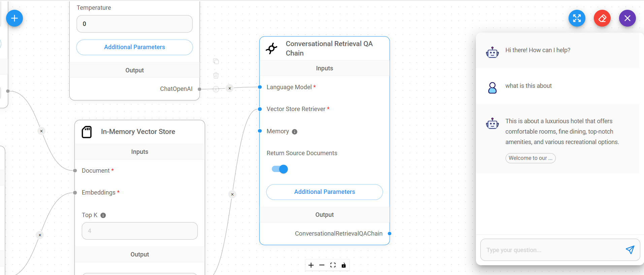
Task: Toggle canvas interactivity lock
Action: pos(344,265)
